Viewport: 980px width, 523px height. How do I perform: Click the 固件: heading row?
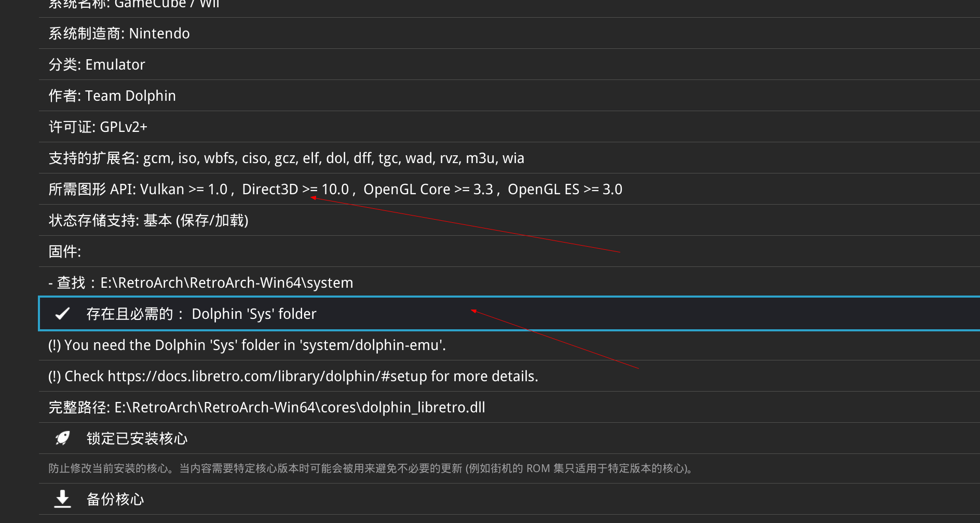point(509,251)
